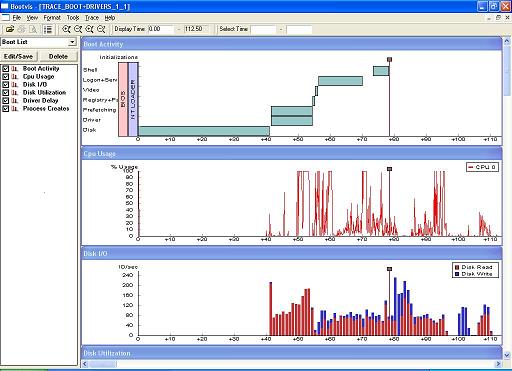Click the Driver initialization bar
This screenshot has width=512, height=371.
click(x=292, y=121)
